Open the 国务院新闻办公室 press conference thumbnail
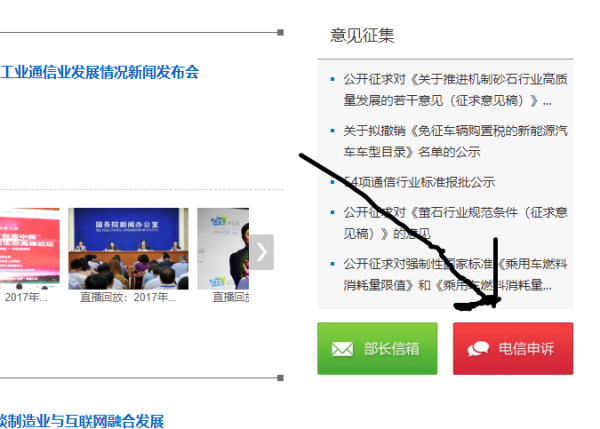Screen dimensions: 600x429 coord(128,248)
